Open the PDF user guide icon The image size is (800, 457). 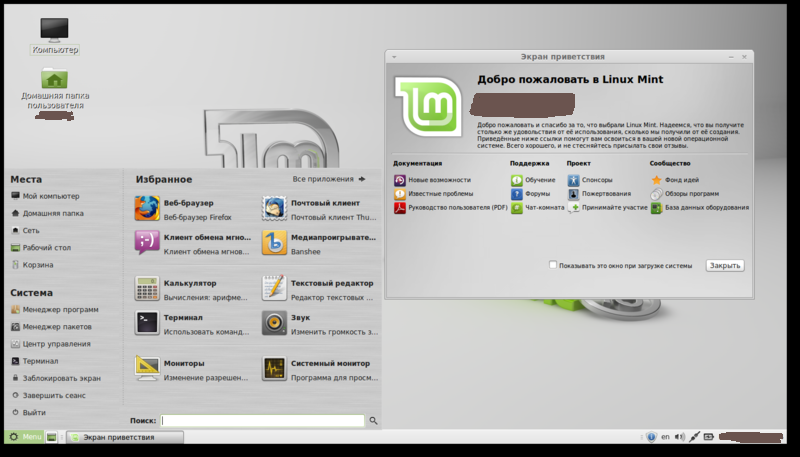point(399,208)
